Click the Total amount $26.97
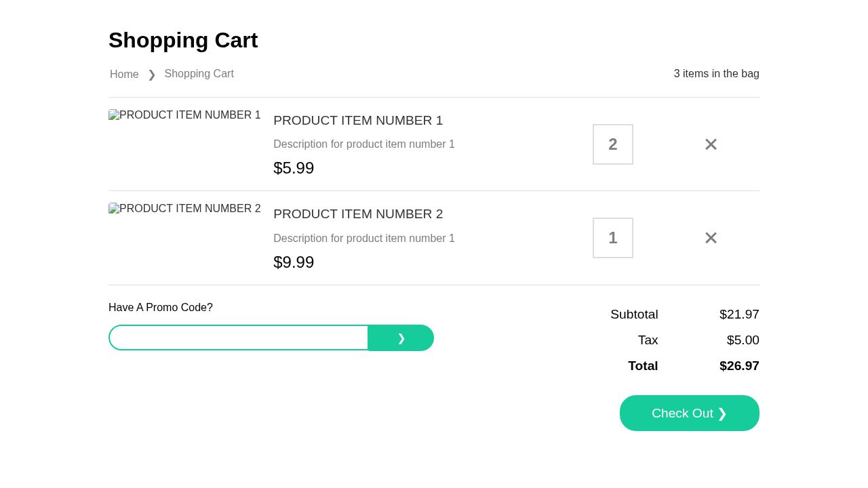Viewport: 868px width, 488px height. click(x=739, y=366)
